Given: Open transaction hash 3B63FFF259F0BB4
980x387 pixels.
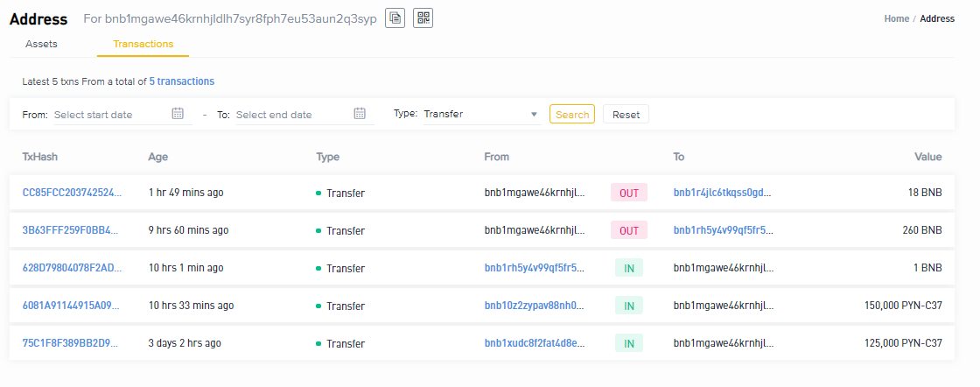Looking at the screenshot, I should [x=70, y=230].
